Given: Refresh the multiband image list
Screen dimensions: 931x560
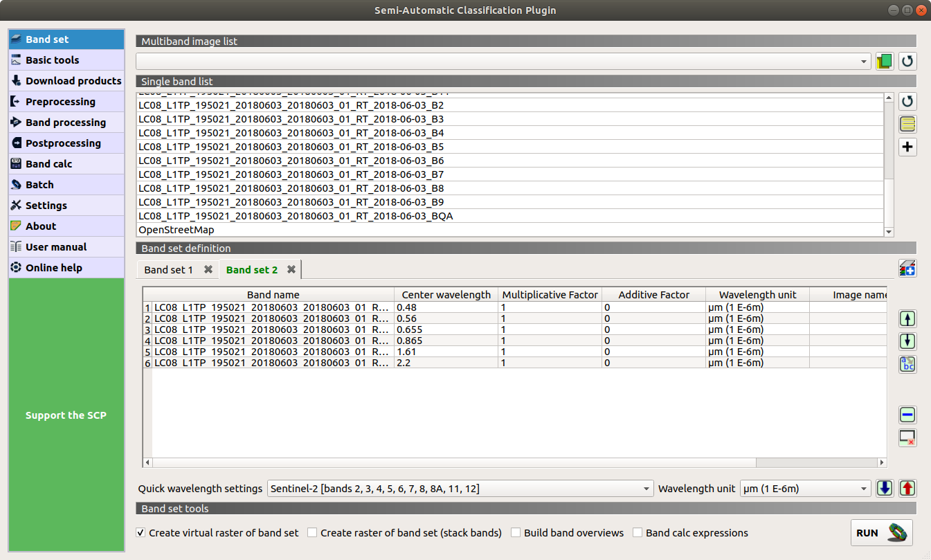Looking at the screenshot, I should pos(907,61).
